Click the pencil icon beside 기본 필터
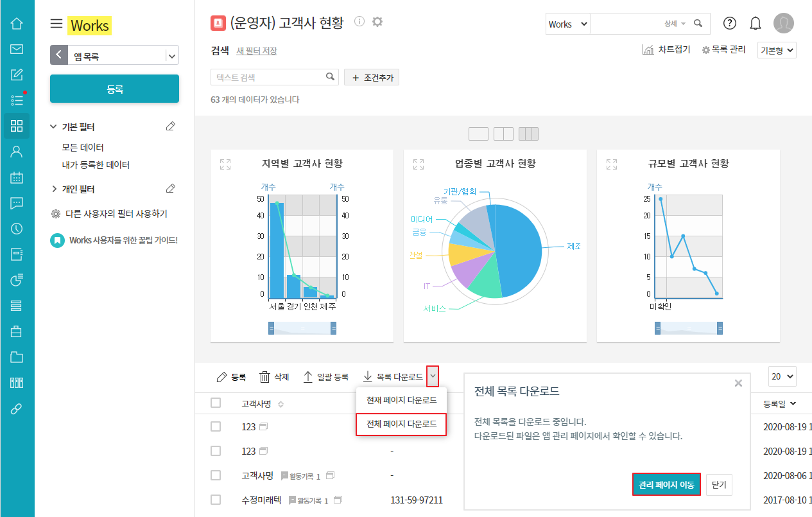This screenshot has width=812, height=517. 170,127
